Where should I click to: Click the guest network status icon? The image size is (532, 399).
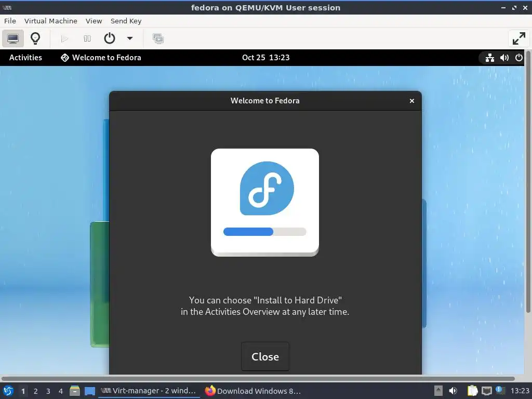(489, 58)
